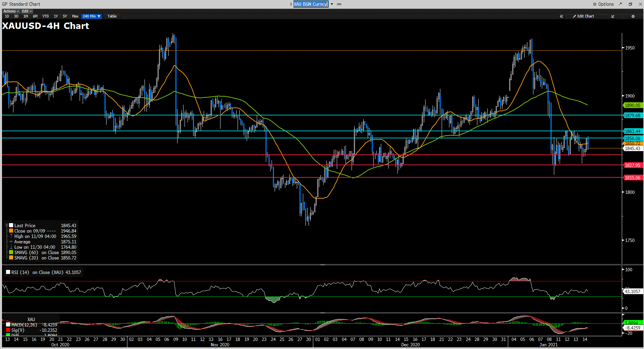This screenshot has height=349, width=644.
Task: Open the Options hamburger menu
Action: (x=603, y=4)
